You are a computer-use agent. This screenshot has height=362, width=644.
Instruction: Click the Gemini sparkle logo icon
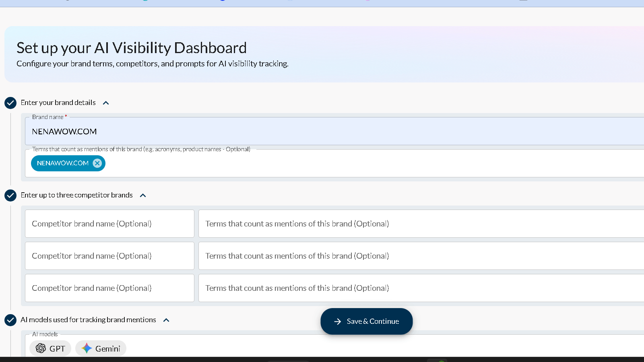pyautogui.click(x=87, y=348)
